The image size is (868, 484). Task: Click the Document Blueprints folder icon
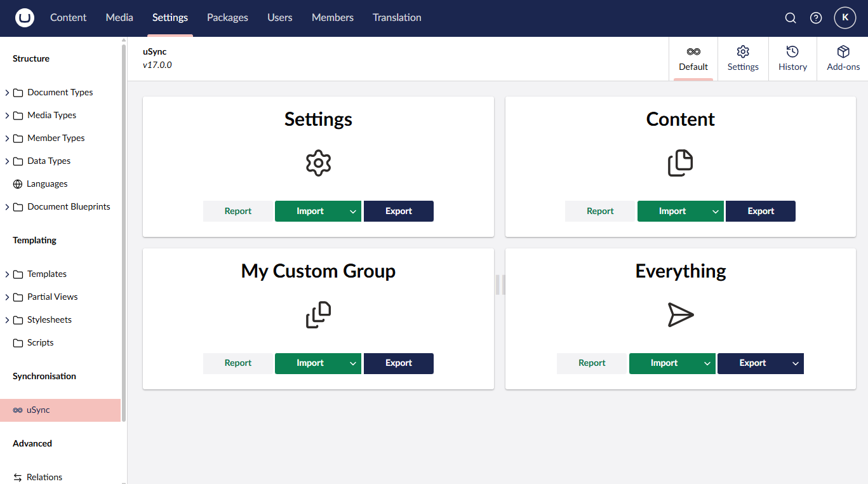pyautogui.click(x=18, y=207)
